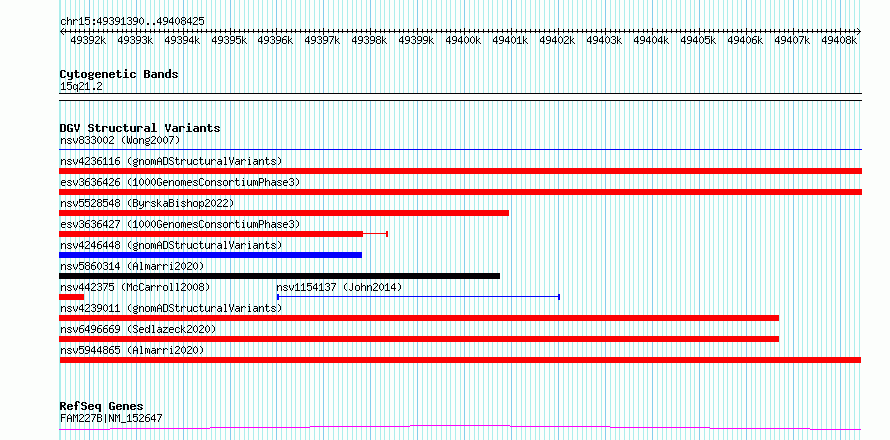Screen dimensions: 890x440
Task: Open nsv4246448 (gnomADStructuralVariants) label
Action: tap(171, 245)
